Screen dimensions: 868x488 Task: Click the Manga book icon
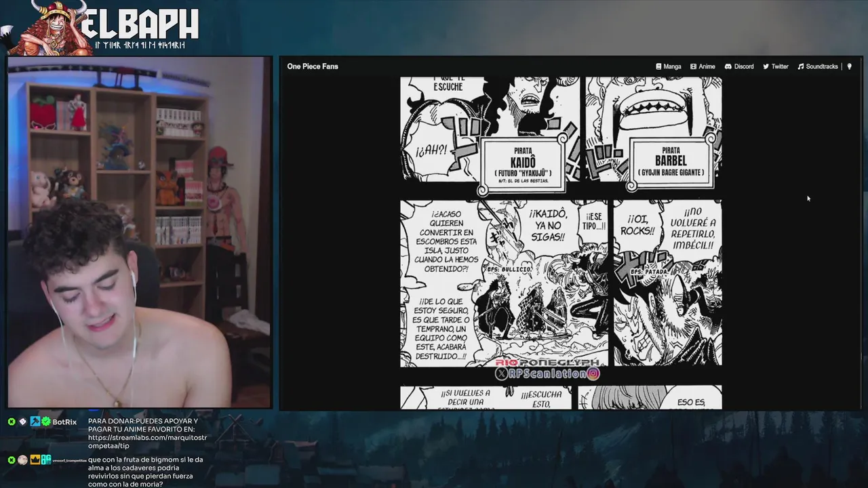pyautogui.click(x=658, y=66)
